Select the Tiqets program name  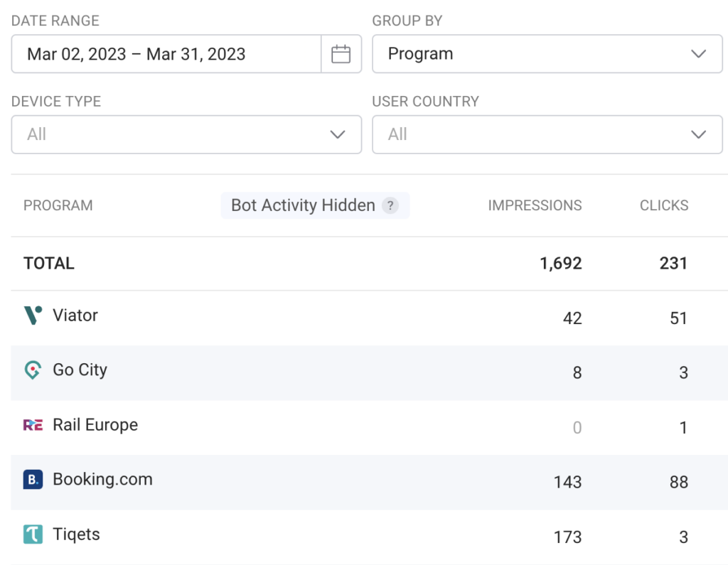tap(76, 534)
